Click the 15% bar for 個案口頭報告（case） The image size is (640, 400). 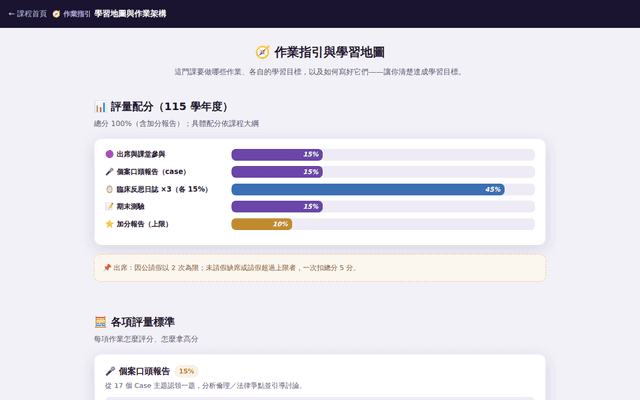pyautogui.click(x=277, y=172)
